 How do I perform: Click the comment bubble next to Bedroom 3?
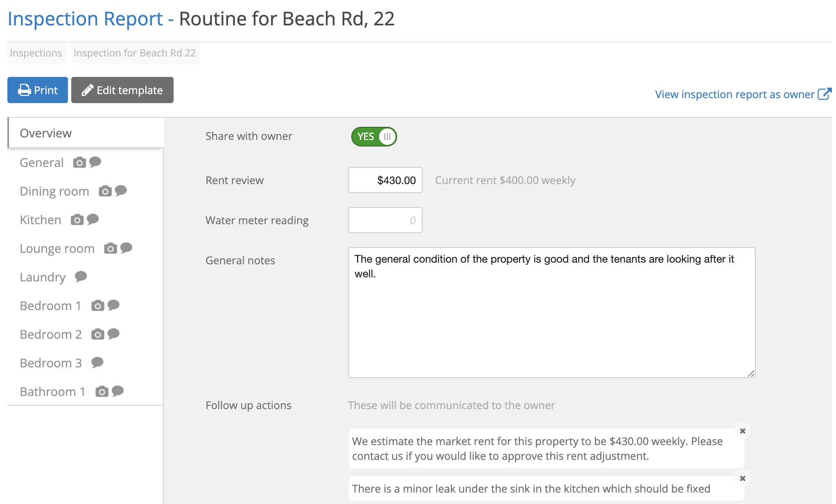tap(97, 362)
